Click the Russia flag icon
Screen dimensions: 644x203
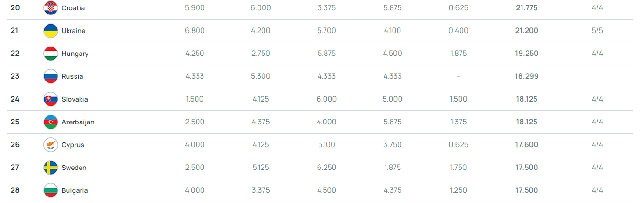tap(51, 76)
